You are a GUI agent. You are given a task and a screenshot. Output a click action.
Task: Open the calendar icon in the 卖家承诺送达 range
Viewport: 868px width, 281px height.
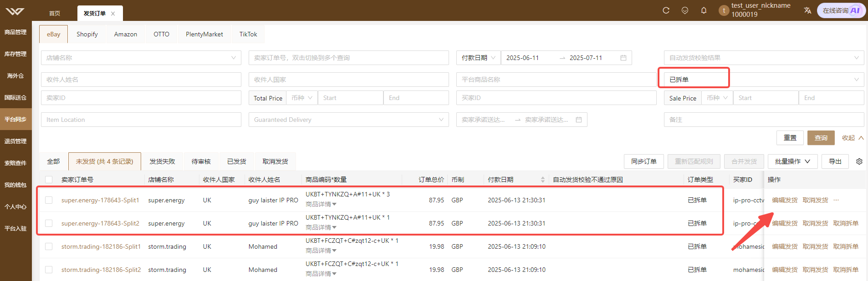tap(579, 120)
